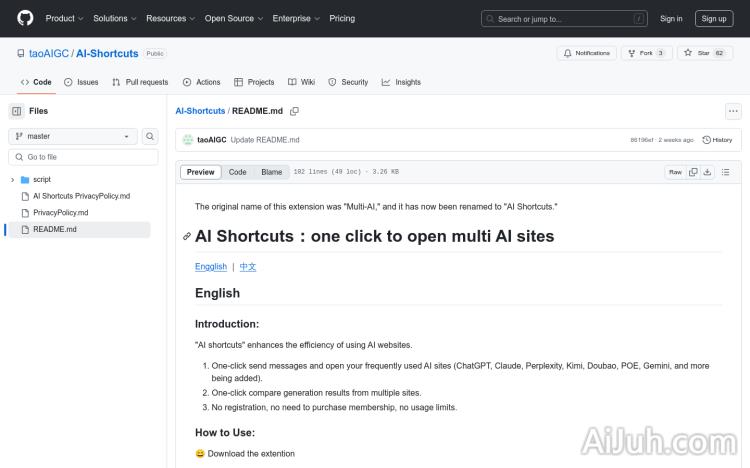The width and height of the screenshot is (750, 468).
Task: Switch to Blame view
Action: point(272,172)
